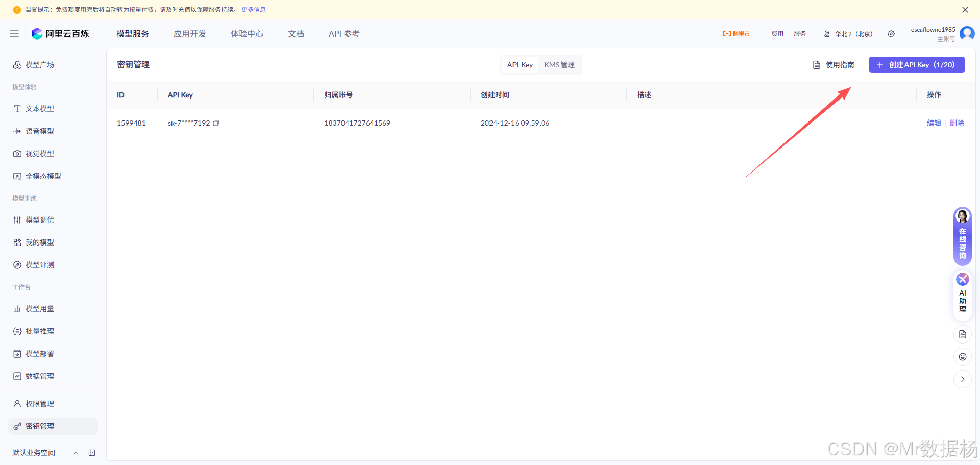Screen dimensions: 980x465
Task: Copy the API Key using the copy icon
Action: pos(216,123)
